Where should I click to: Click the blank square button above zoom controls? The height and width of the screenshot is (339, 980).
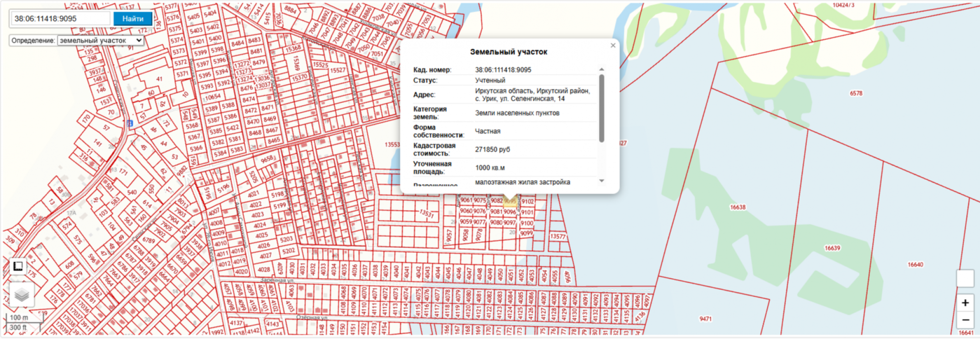pyautogui.click(x=965, y=278)
